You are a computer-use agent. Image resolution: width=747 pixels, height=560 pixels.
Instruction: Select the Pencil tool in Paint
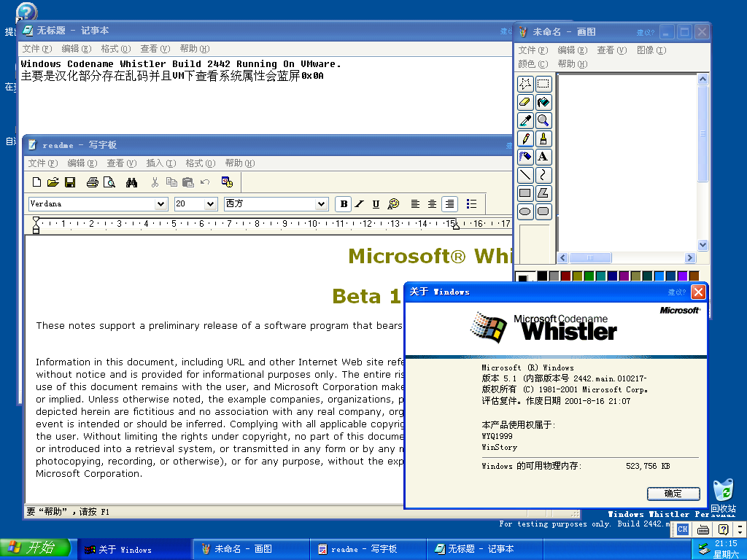pyautogui.click(x=525, y=139)
